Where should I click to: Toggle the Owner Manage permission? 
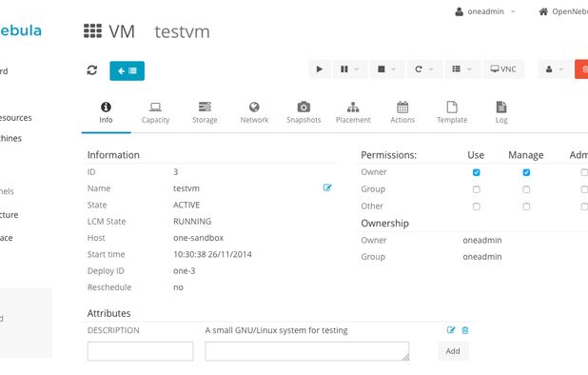(526, 172)
